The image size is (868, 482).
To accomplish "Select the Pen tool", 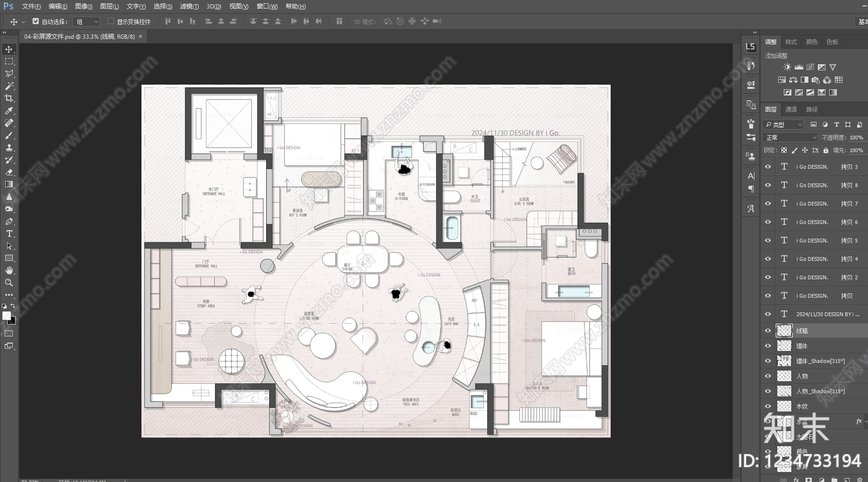I will point(9,221).
